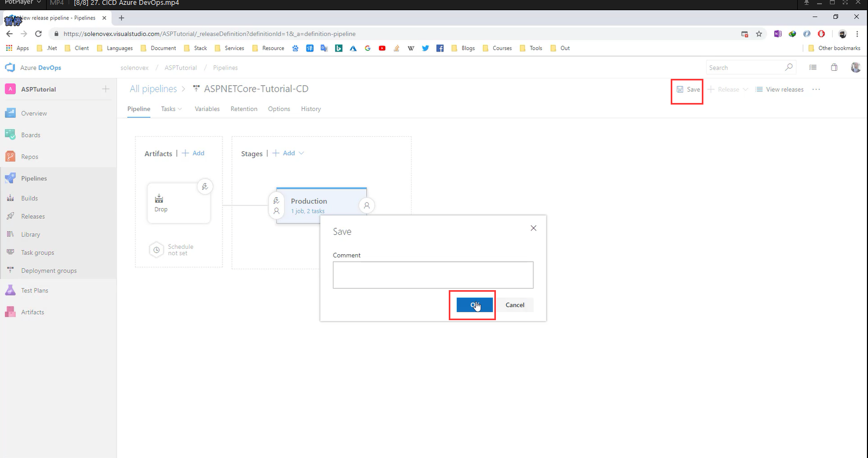
Task: Click the artifact continuous deployment trigger icon
Action: (204, 187)
